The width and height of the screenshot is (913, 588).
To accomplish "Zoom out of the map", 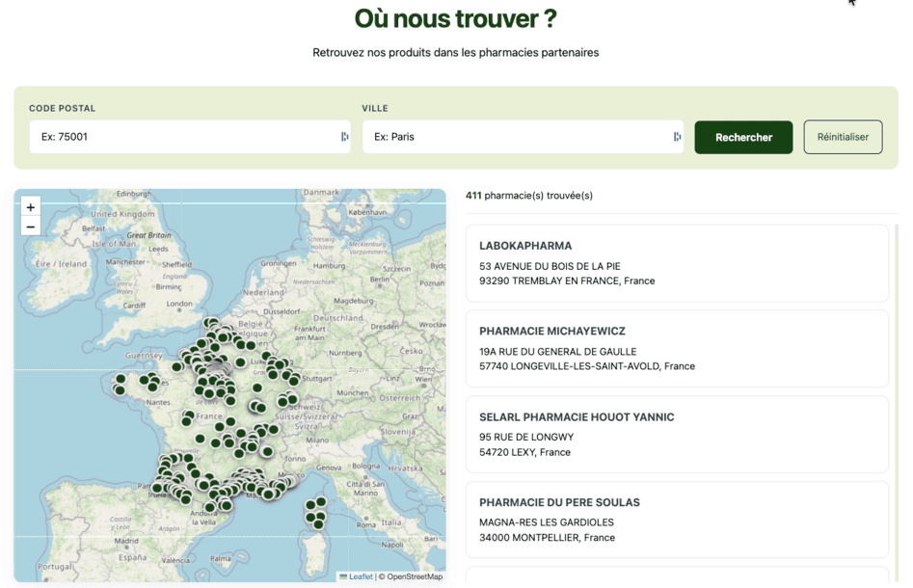I will [x=31, y=227].
